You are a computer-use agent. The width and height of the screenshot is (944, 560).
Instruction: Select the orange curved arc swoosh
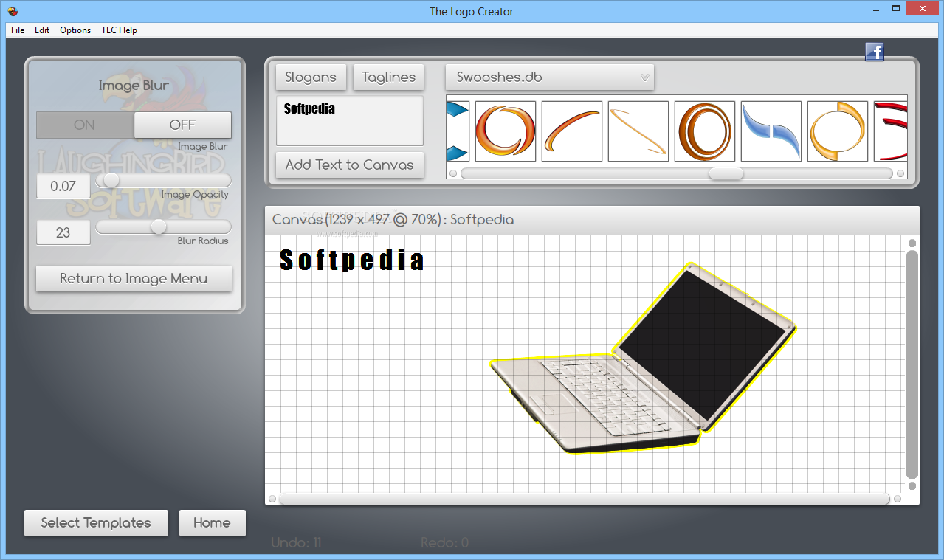tap(572, 131)
